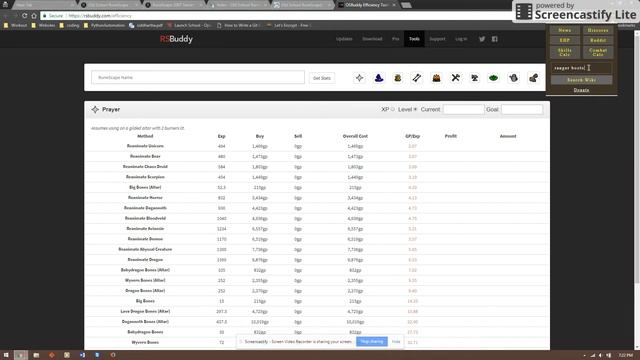Focus the Current level input field

[x=464, y=109]
